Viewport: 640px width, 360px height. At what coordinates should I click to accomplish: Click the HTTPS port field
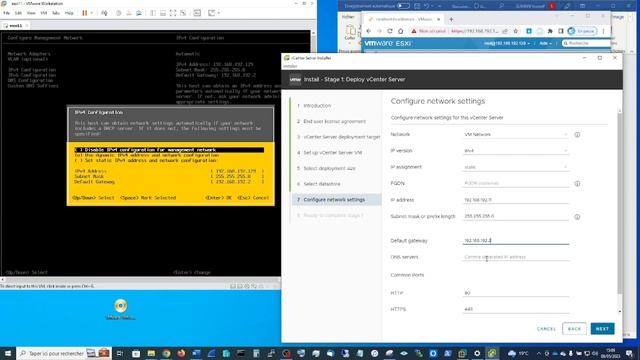516,309
